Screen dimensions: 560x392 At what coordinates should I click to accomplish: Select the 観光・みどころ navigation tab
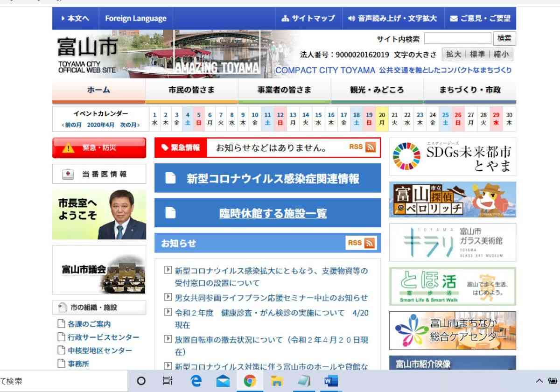point(377,91)
